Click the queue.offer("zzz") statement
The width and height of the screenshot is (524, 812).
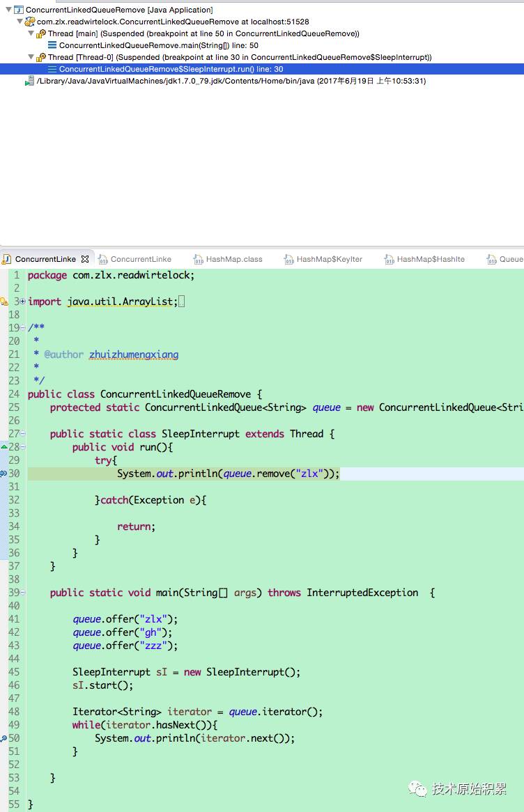tap(125, 646)
